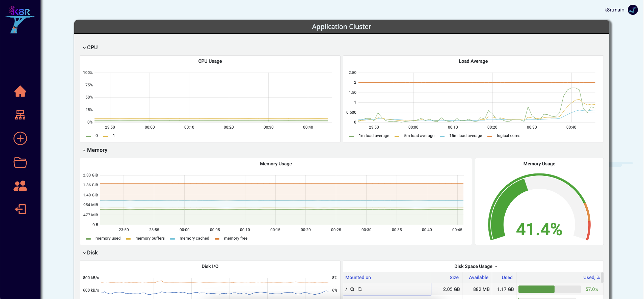Sort table by Mounted on column
The width and height of the screenshot is (644, 299).
point(358,277)
